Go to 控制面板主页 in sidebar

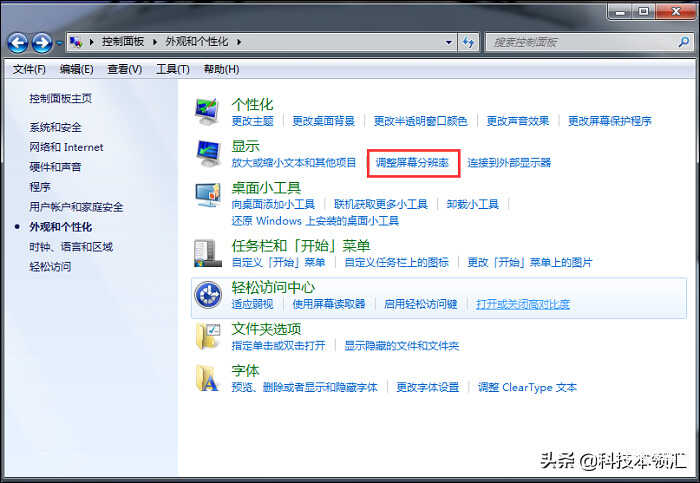[60, 98]
